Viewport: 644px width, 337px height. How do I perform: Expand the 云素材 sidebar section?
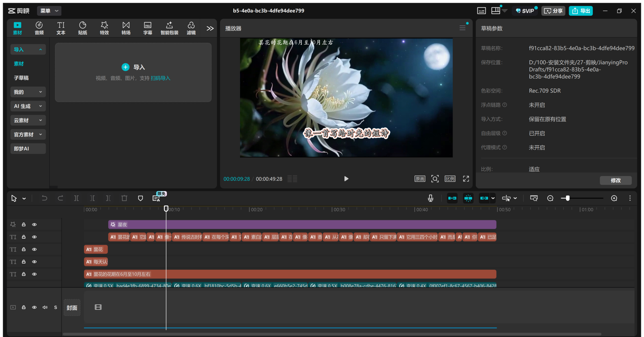[x=28, y=120]
